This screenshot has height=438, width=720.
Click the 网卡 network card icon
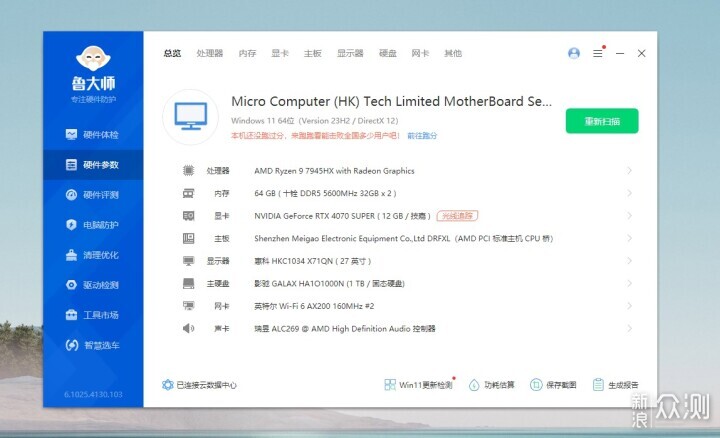(x=188, y=306)
